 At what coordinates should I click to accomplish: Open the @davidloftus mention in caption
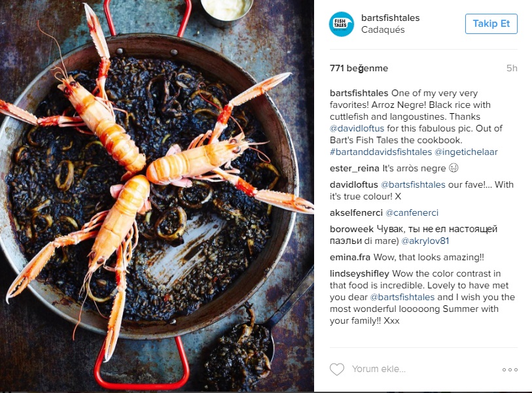(x=357, y=129)
